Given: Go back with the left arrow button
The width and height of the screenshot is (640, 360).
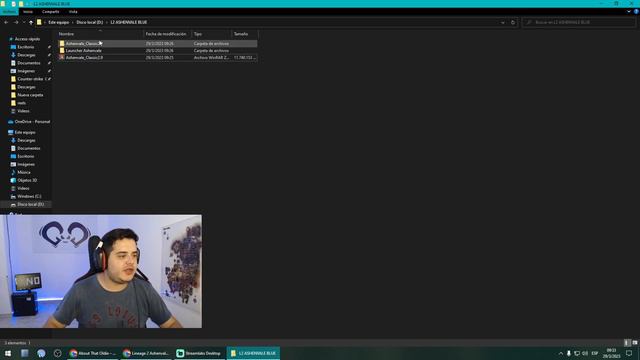Looking at the screenshot, I should 6,22.
